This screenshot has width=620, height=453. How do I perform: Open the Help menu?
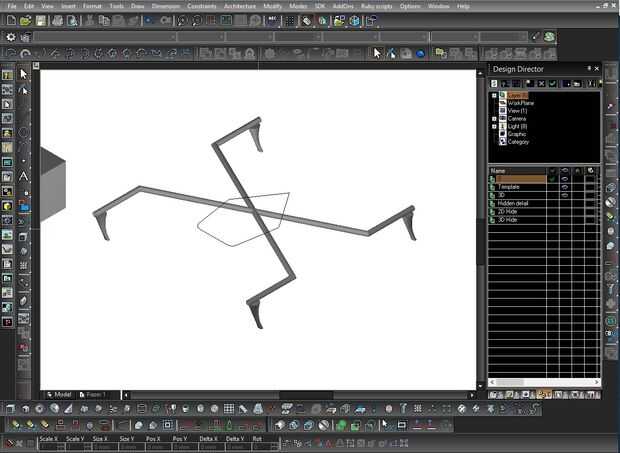(463, 6)
